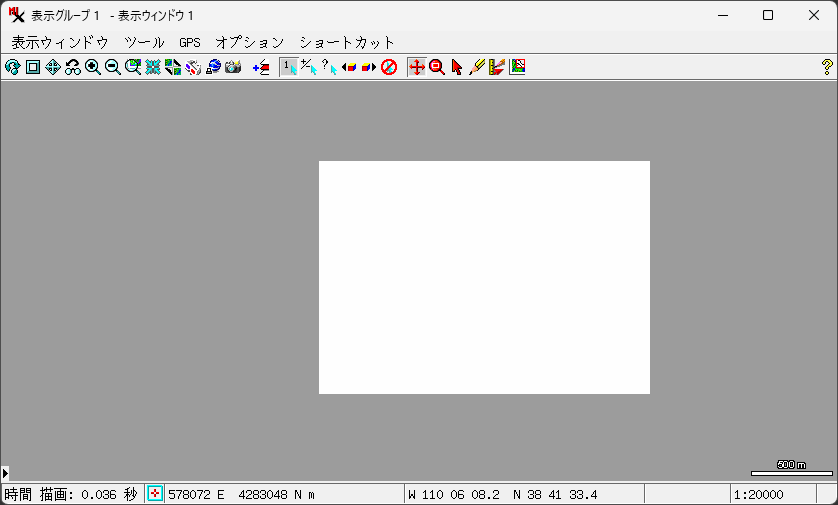Viewport: 838px width, 505px height.
Task: Open the 表示ウィンドウ menu
Action: coord(59,42)
